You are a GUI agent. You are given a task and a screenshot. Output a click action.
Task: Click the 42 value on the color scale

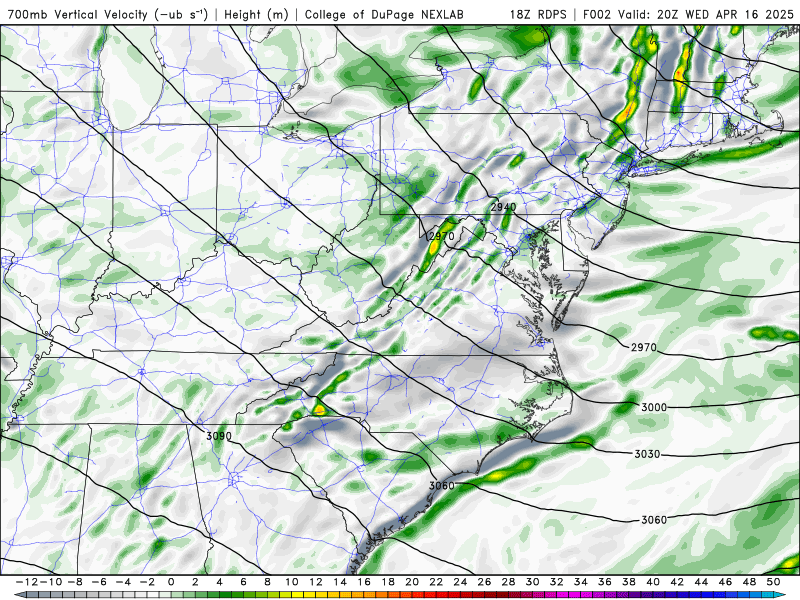click(677, 582)
